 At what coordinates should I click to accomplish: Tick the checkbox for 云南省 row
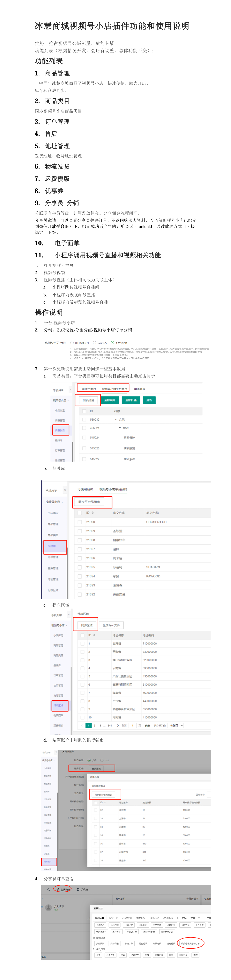[x=82, y=668]
